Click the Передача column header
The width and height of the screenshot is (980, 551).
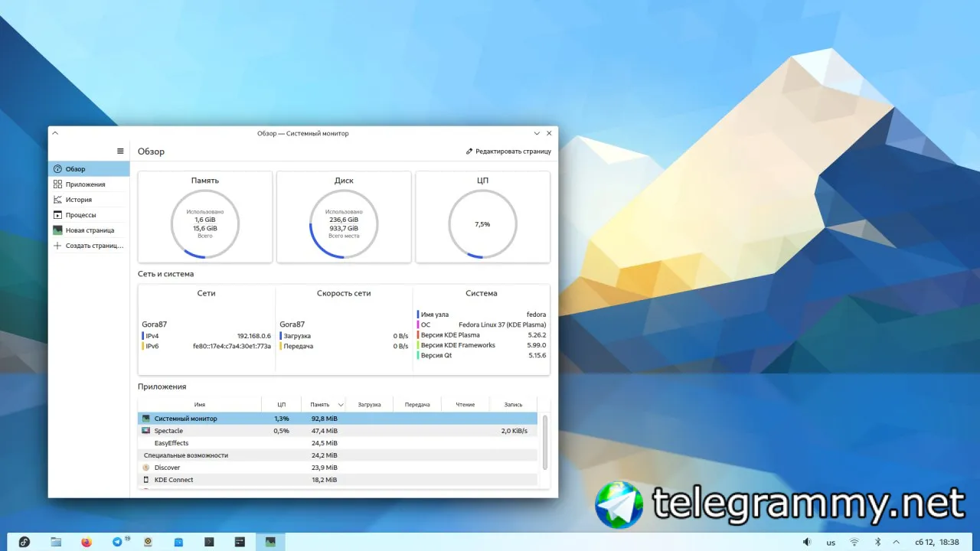(417, 405)
